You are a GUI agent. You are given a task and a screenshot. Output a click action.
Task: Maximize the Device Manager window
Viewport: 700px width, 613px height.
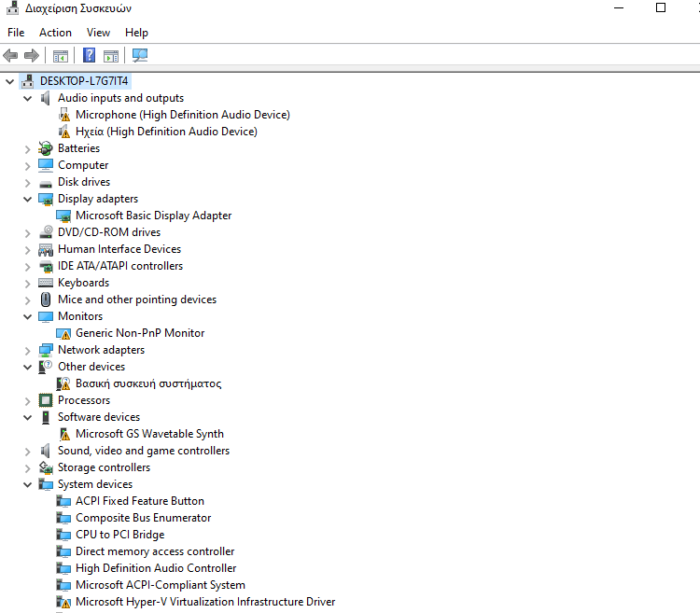tap(661, 7)
